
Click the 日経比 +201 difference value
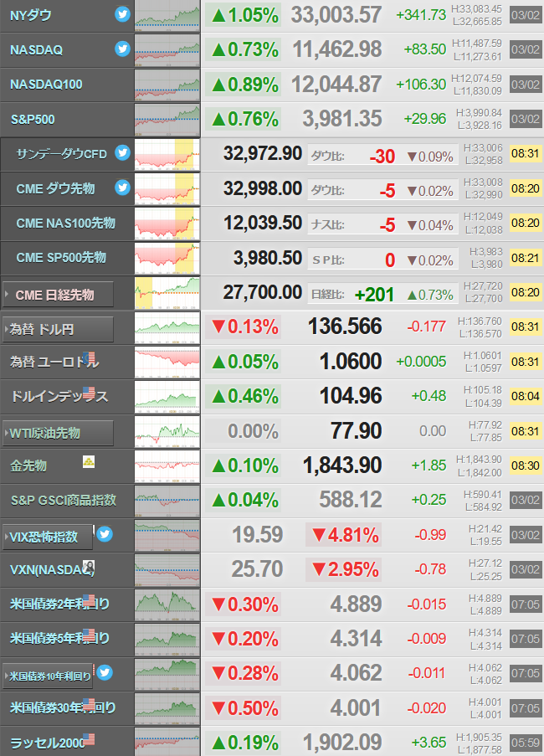[374, 295]
